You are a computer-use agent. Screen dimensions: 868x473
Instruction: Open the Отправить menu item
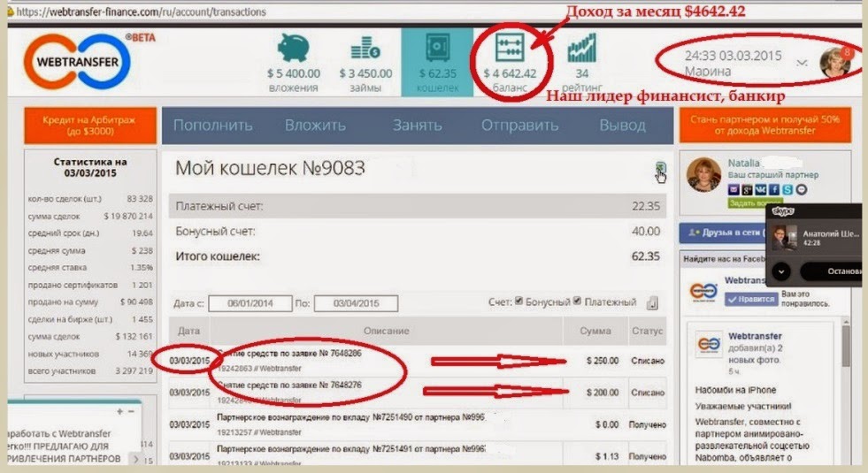coord(519,126)
